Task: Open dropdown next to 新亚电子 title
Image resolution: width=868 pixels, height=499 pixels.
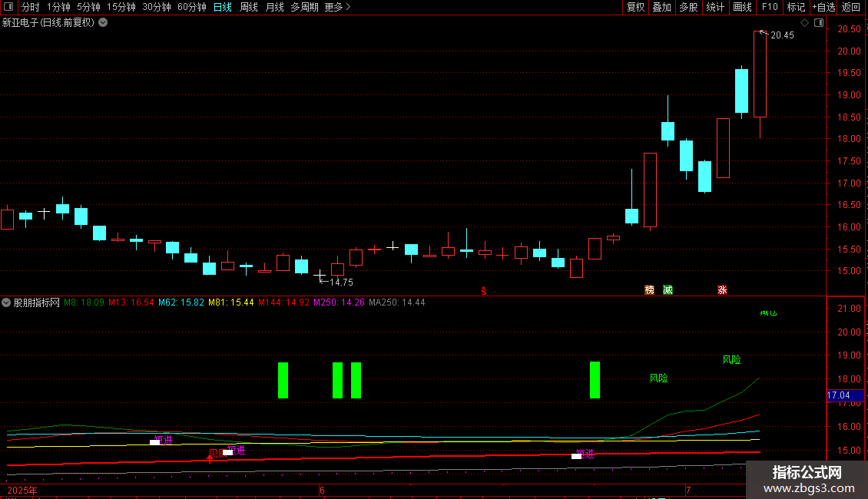Action: point(103,23)
